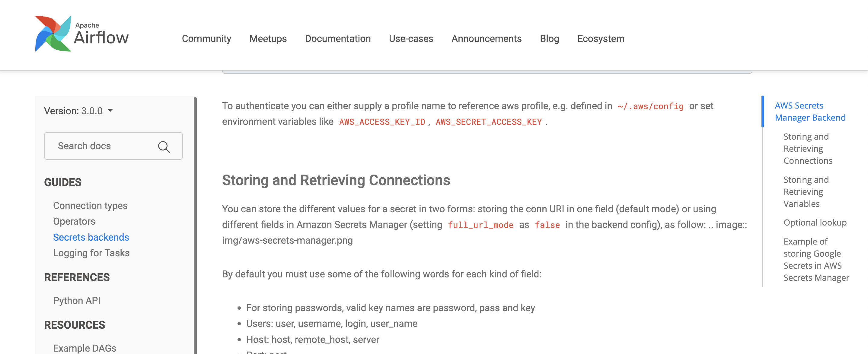This screenshot has height=354, width=868.
Task: Click the Apache Airflow pinwheel logo
Action: click(53, 34)
